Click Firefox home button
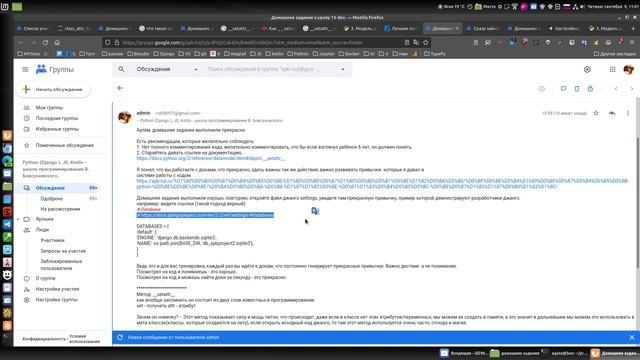 (x=57, y=42)
